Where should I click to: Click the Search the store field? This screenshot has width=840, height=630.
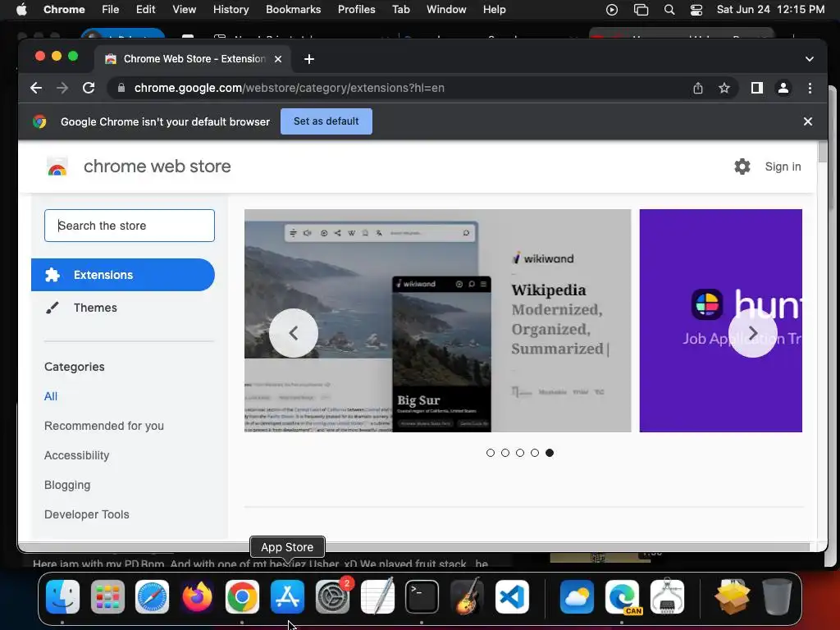tap(130, 226)
